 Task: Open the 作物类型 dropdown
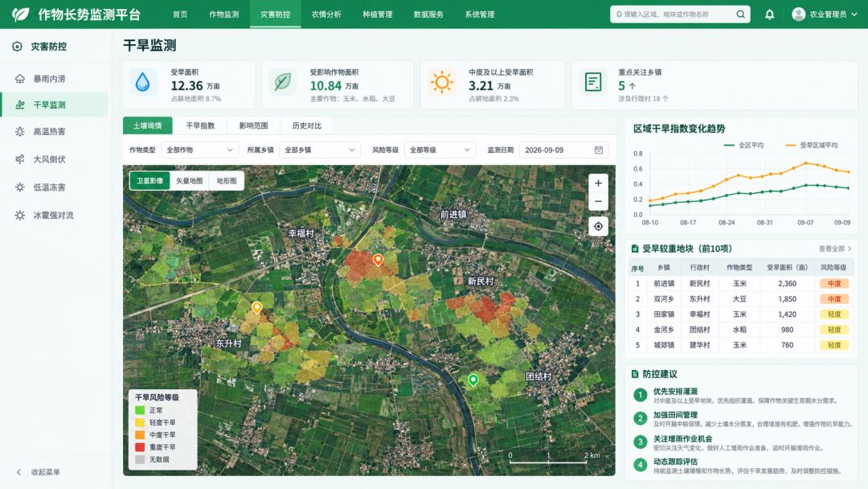pos(200,150)
